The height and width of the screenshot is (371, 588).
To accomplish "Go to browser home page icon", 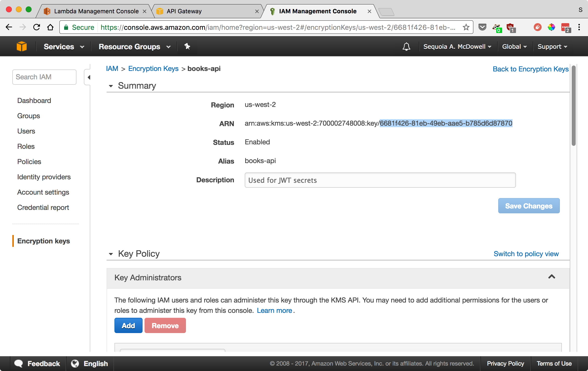I will coord(50,27).
